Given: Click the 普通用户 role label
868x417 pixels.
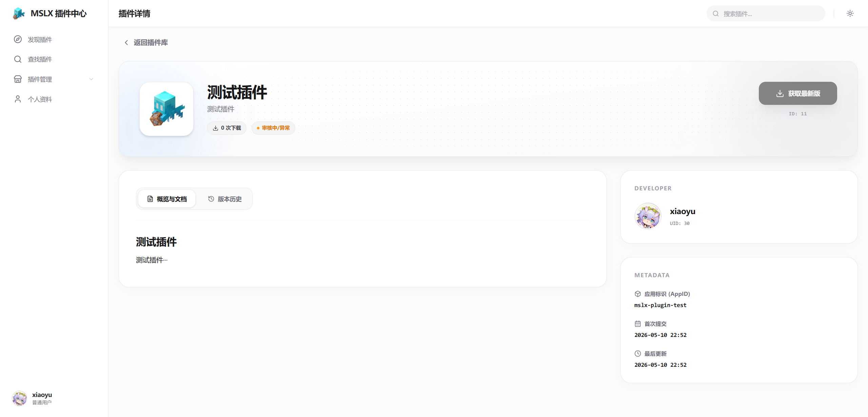Looking at the screenshot, I should 42,402.
